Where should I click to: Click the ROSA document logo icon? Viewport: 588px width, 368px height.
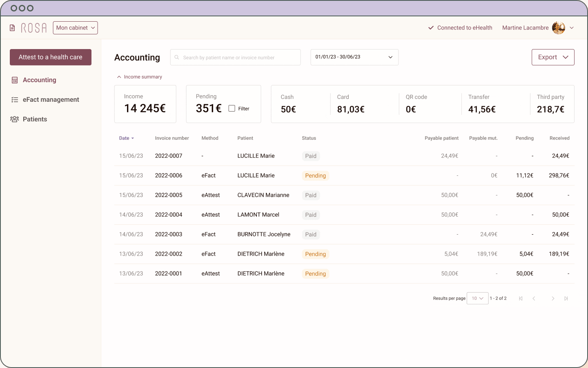pos(12,28)
